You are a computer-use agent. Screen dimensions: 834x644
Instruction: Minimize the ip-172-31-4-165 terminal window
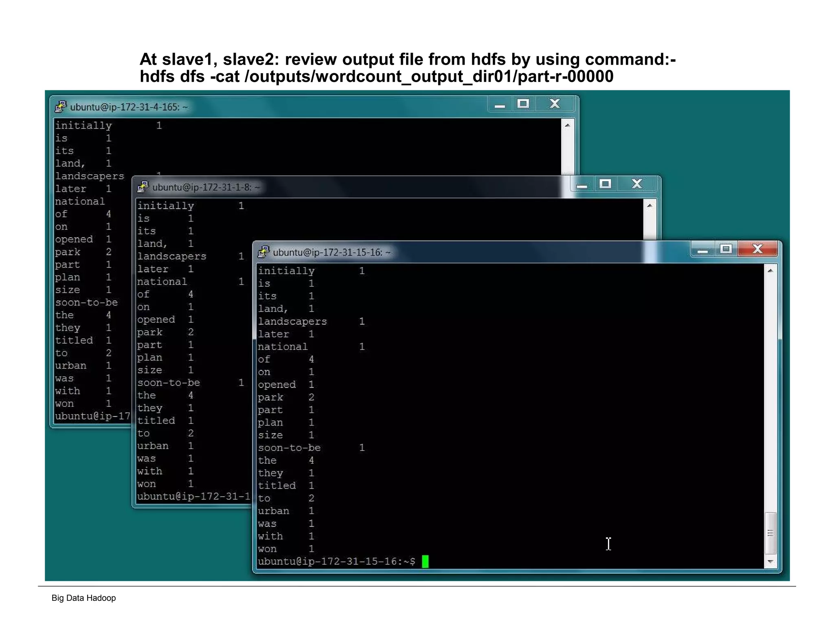[500, 104]
